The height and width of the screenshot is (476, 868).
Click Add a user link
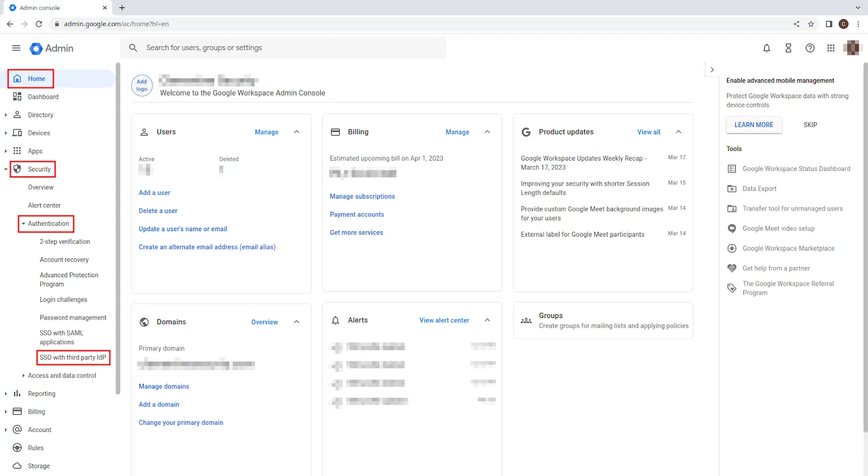pos(154,193)
